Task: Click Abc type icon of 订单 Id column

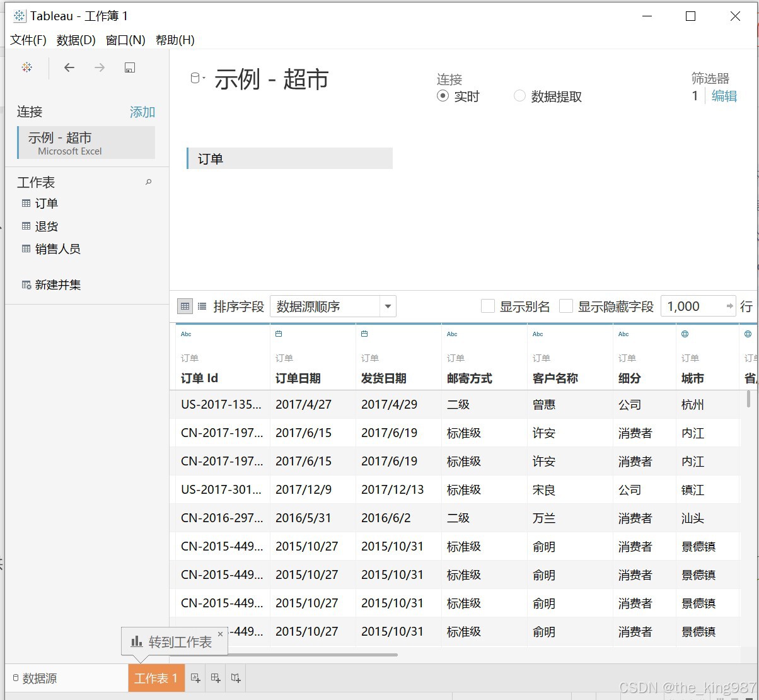Action: coord(186,334)
